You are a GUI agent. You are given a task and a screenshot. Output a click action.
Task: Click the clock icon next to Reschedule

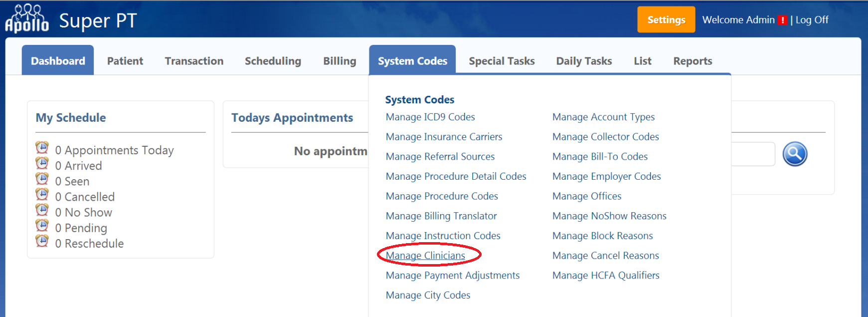coord(42,241)
